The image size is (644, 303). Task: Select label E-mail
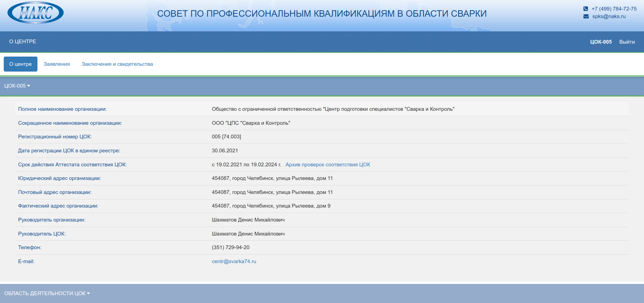pyautogui.click(x=26, y=261)
